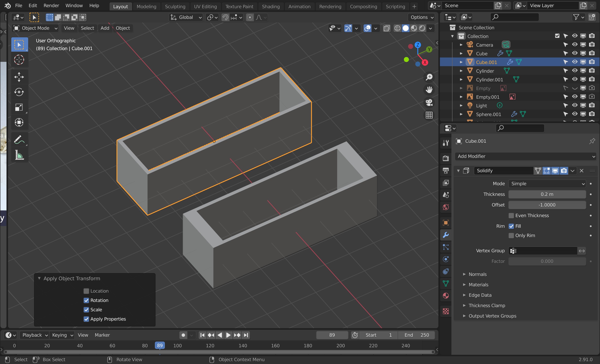
Task: Choose the Measure tool
Action: point(19,155)
